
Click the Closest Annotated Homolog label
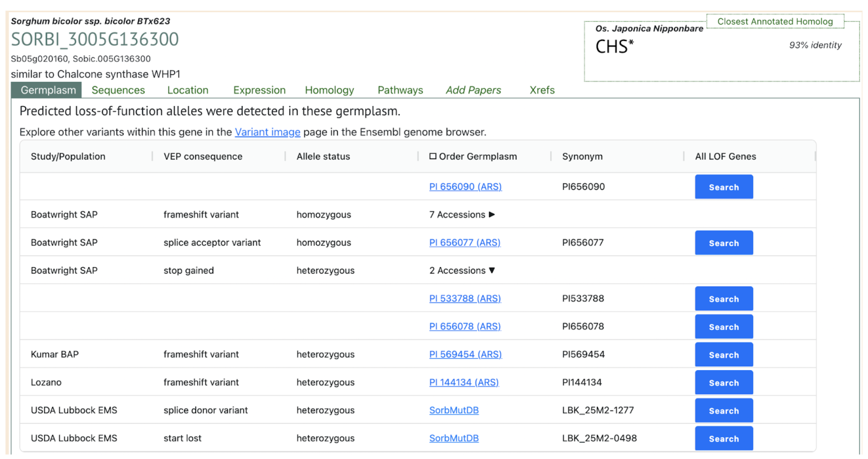[775, 21]
